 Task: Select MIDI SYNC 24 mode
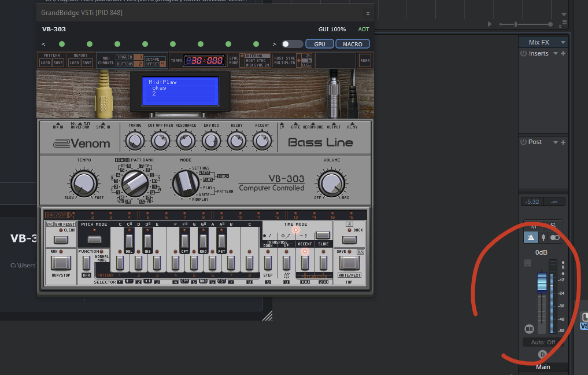tap(257, 65)
